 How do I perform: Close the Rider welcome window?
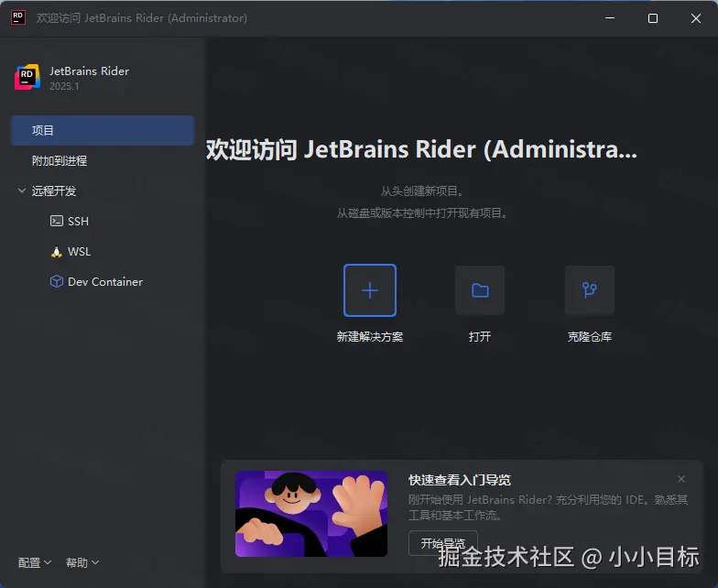click(696, 18)
